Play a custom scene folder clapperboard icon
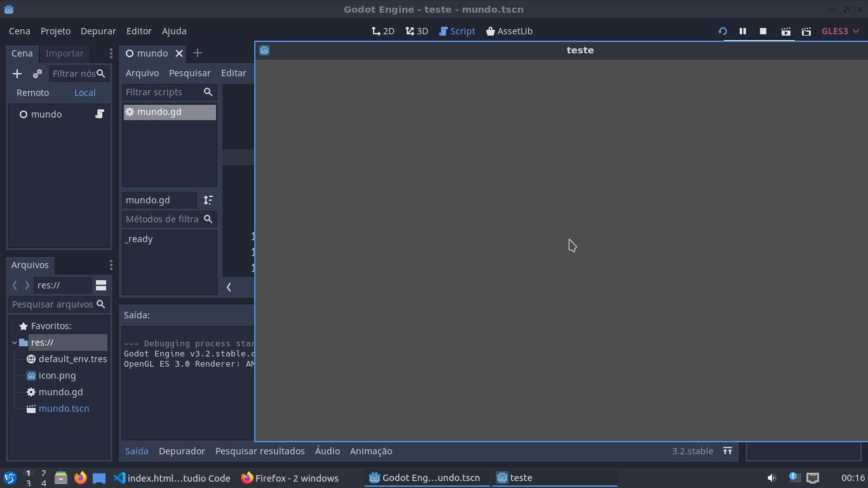This screenshot has width=868, height=488. (x=806, y=31)
